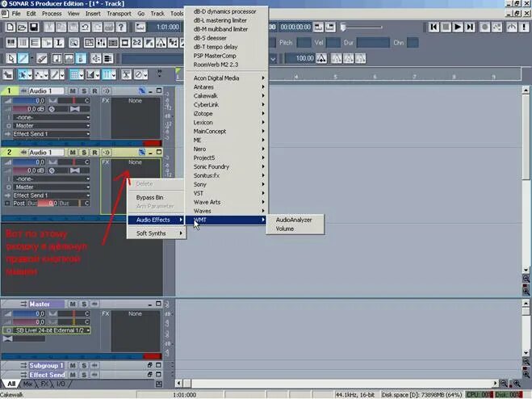Create a new project file
Viewport: 532px width, 399px height.
tap(10, 27)
